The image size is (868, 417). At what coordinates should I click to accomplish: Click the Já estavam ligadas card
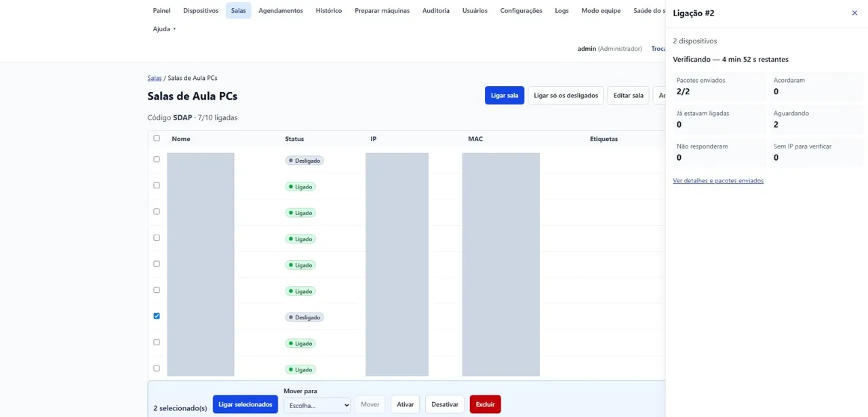[719, 119]
